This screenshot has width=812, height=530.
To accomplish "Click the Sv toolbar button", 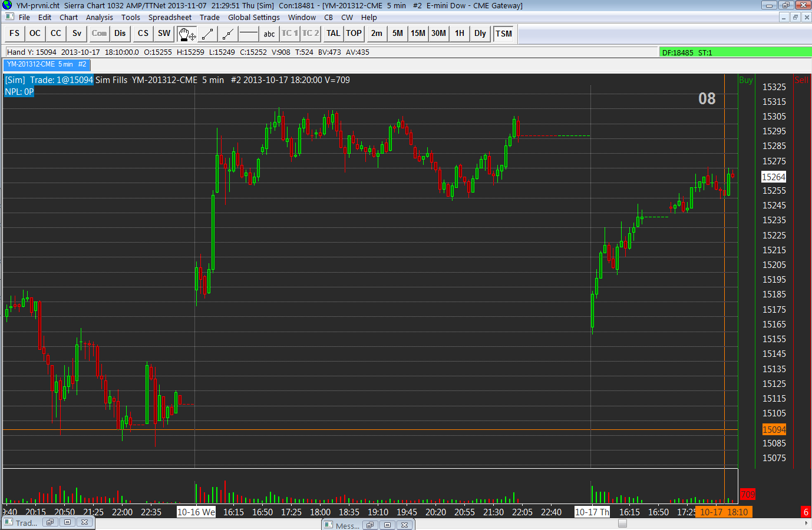I will coord(77,34).
